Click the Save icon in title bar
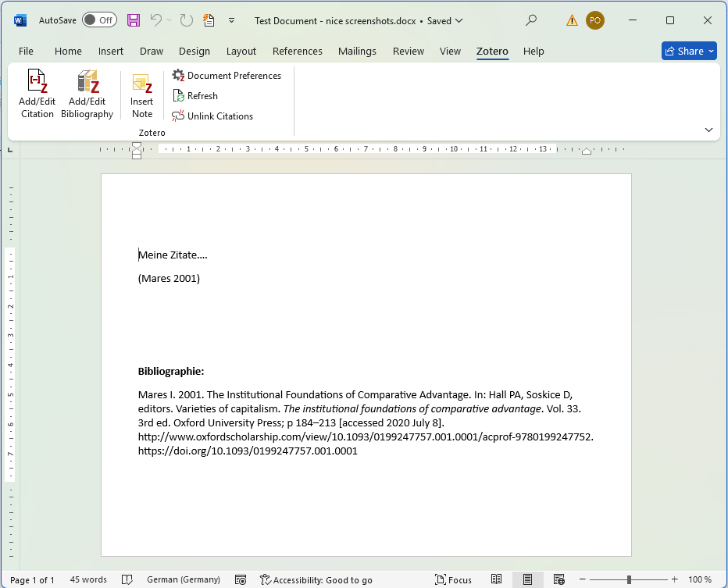 [x=134, y=20]
